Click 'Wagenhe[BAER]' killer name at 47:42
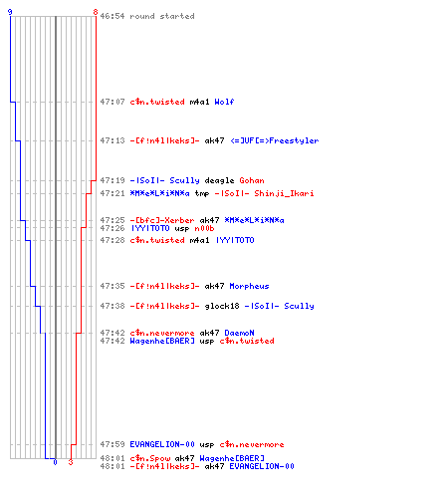The width and height of the screenshot is (448, 498). (162, 341)
